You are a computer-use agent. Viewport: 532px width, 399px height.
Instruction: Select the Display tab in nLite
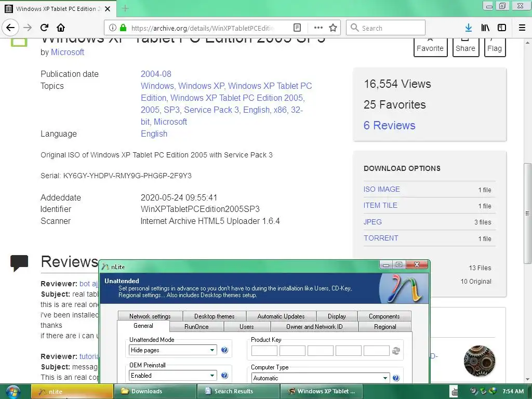[x=337, y=316]
